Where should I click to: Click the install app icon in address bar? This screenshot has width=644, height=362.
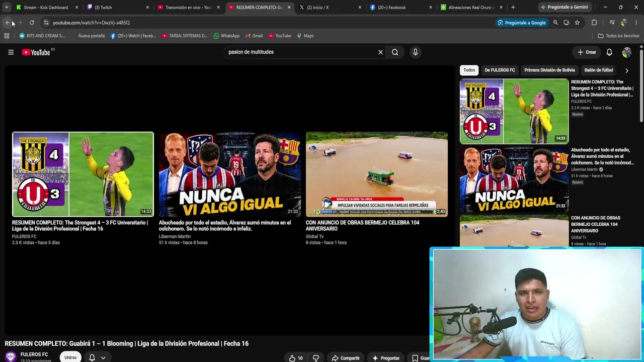(x=567, y=23)
